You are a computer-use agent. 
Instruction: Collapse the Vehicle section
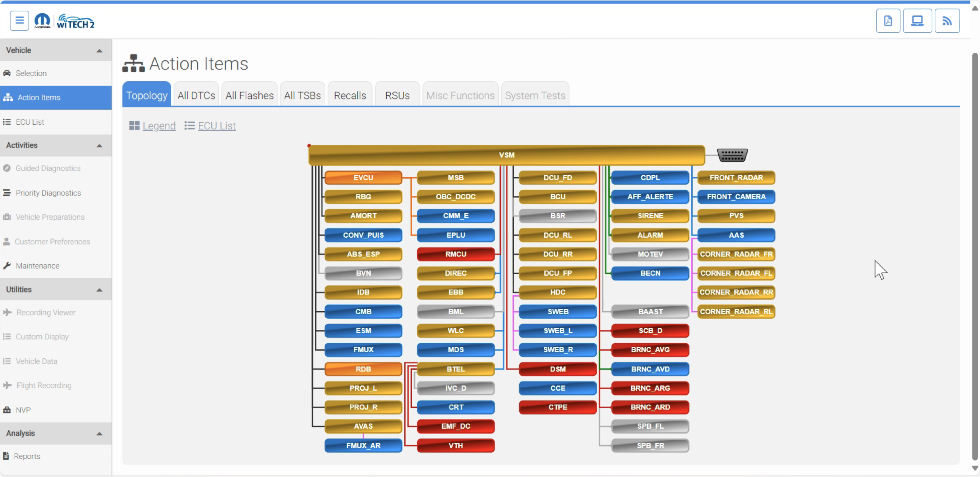click(99, 51)
